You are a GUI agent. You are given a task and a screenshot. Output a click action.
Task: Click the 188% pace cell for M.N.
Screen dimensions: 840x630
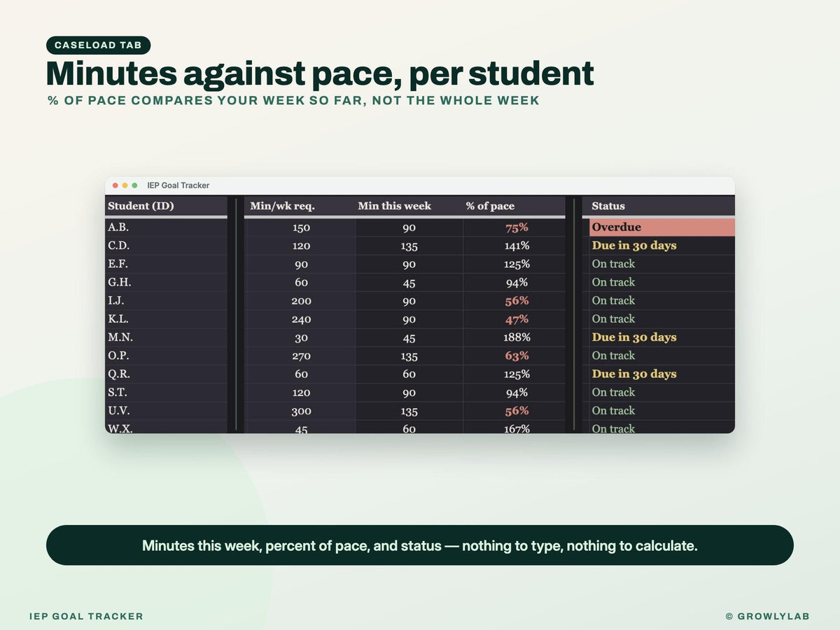(514, 337)
